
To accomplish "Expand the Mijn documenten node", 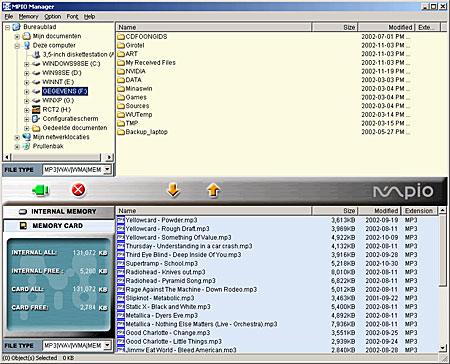I will click(17, 37).
